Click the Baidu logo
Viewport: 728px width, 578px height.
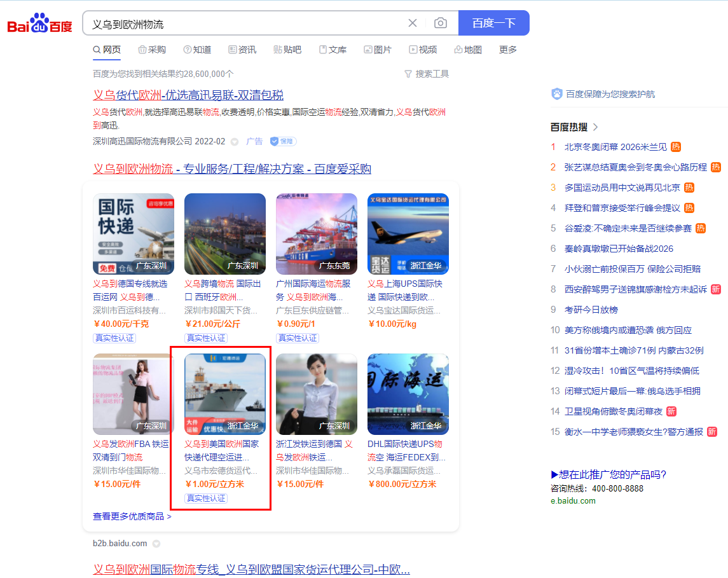[x=40, y=23]
